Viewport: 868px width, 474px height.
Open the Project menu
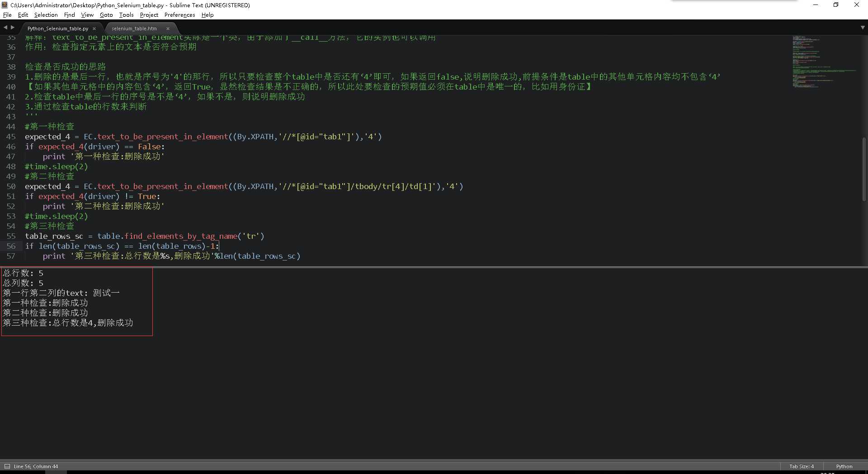tap(149, 15)
